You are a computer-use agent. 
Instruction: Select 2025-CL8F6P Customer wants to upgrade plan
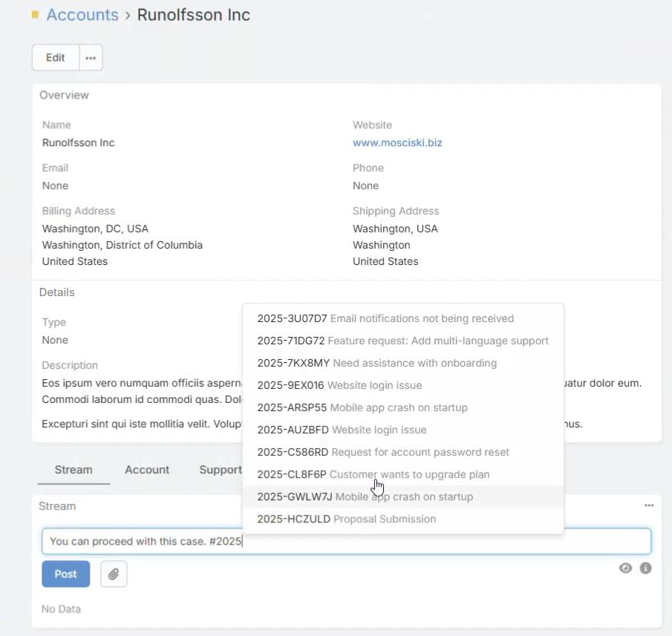373,474
